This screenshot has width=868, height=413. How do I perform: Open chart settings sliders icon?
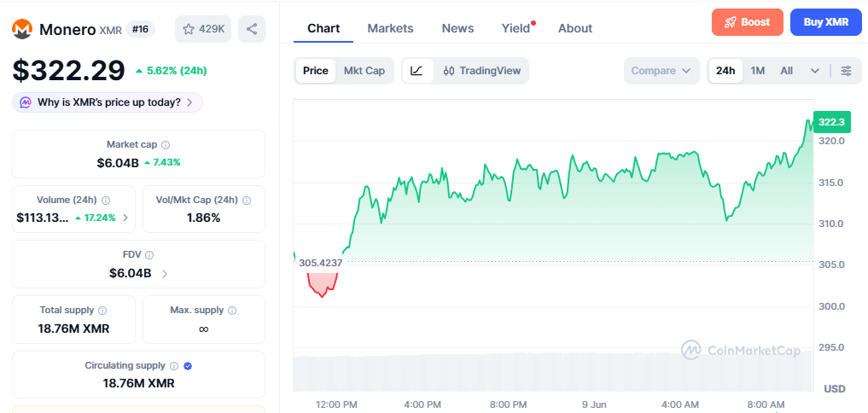pyautogui.click(x=847, y=71)
